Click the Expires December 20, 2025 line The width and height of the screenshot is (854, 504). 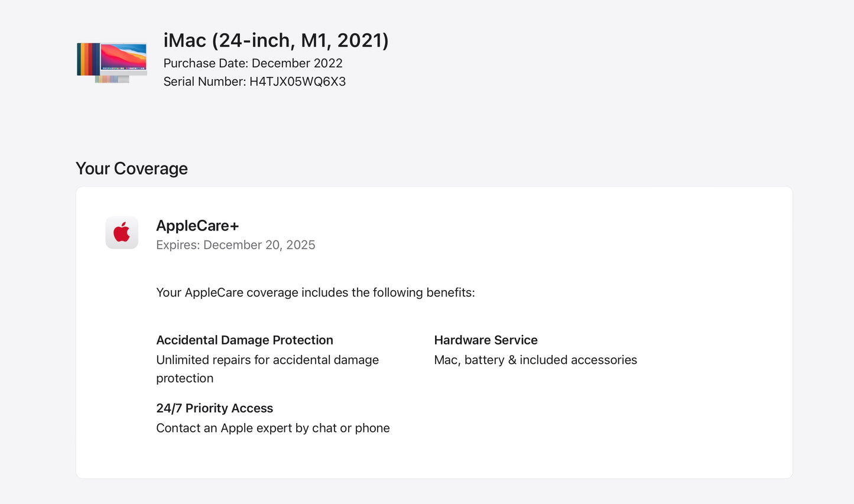[x=235, y=245]
